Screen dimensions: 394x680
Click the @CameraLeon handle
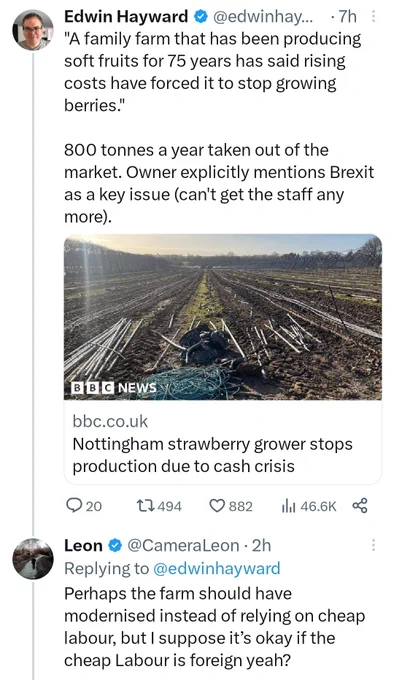coord(183,546)
